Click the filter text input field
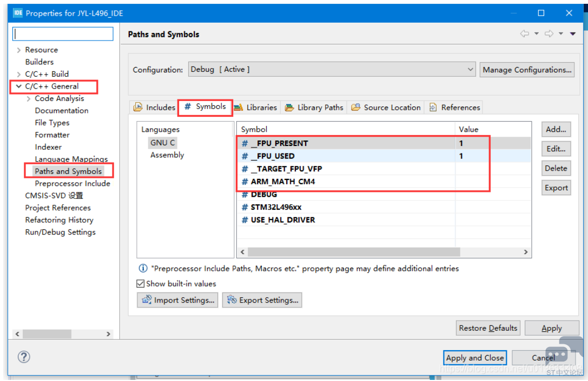588x381 pixels. [63, 34]
